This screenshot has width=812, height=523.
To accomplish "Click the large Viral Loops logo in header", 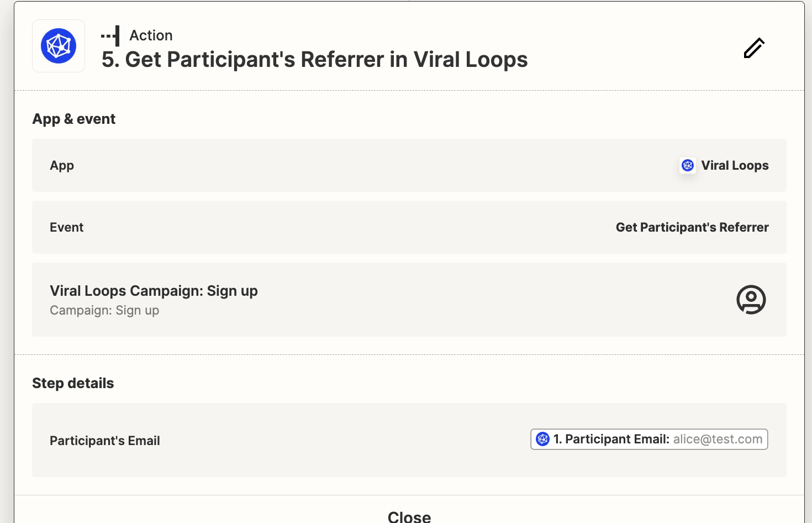I will (59, 46).
